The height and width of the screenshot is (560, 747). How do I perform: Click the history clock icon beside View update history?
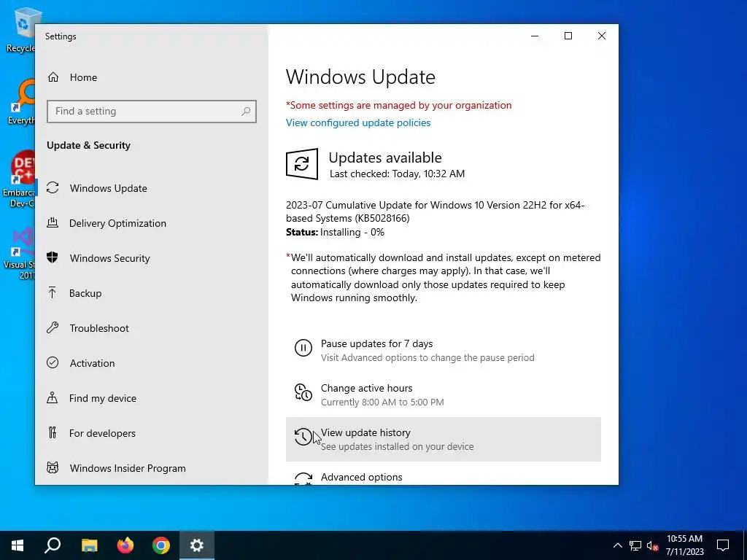click(x=303, y=437)
